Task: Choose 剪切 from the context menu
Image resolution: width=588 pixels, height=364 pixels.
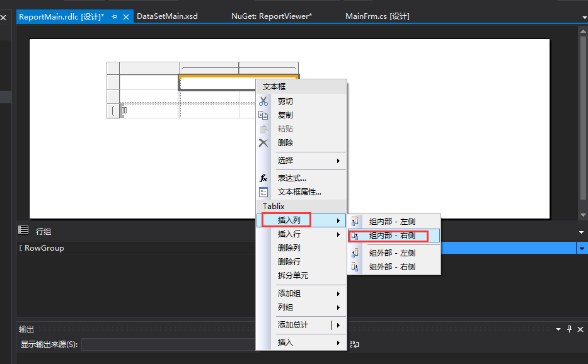Action: (x=301, y=101)
